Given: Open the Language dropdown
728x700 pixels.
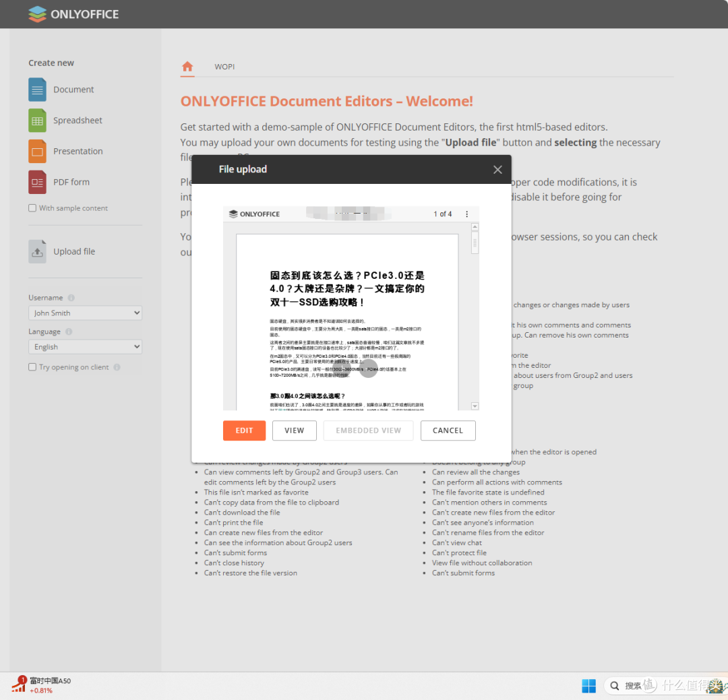Looking at the screenshot, I should [85, 347].
